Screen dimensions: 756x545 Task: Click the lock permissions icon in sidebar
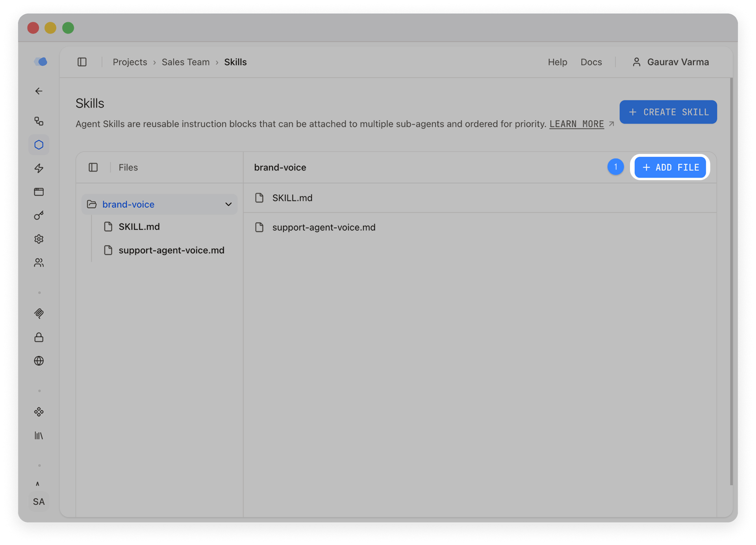[x=39, y=337]
